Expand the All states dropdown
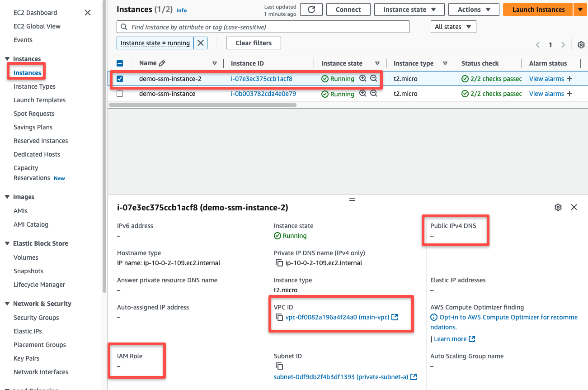 pyautogui.click(x=453, y=26)
